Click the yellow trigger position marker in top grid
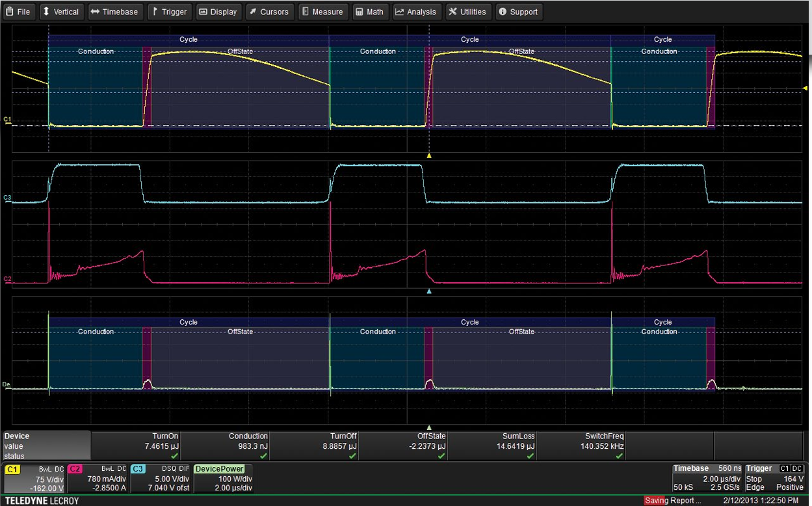 coord(428,156)
